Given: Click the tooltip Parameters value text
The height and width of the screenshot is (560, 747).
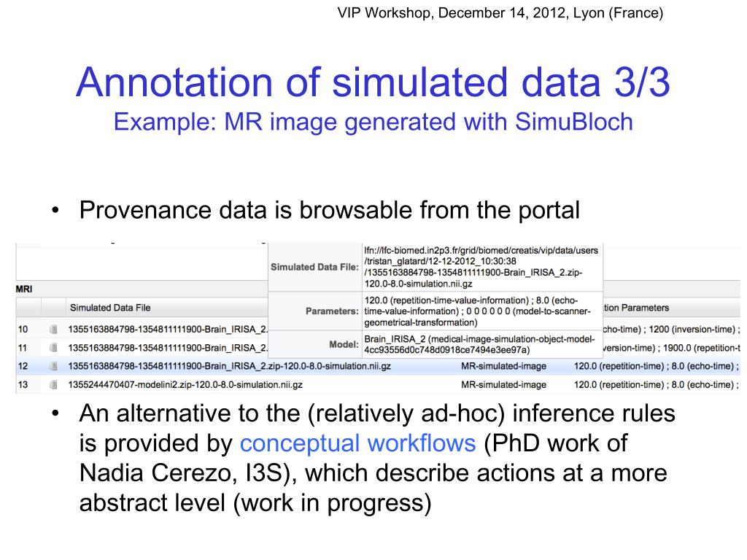Looking at the screenshot, I should coord(477,311).
